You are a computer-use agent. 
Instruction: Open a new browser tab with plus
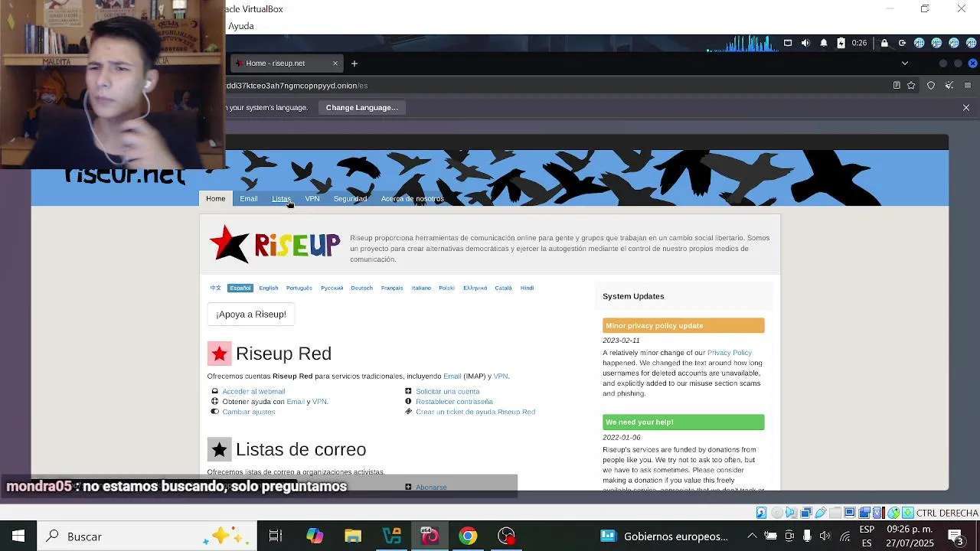click(x=354, y=64)
